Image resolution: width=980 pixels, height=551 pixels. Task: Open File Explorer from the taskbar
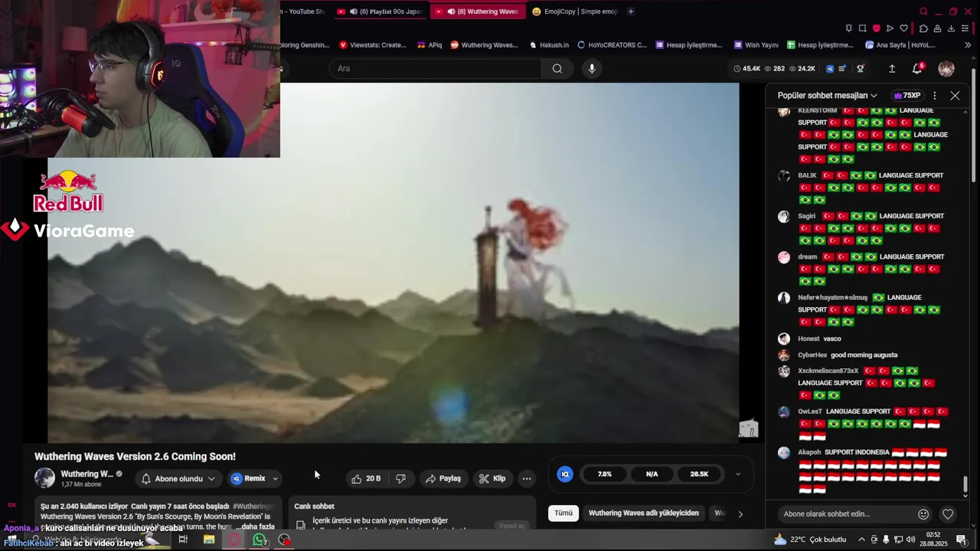click(x=208, y=540)
